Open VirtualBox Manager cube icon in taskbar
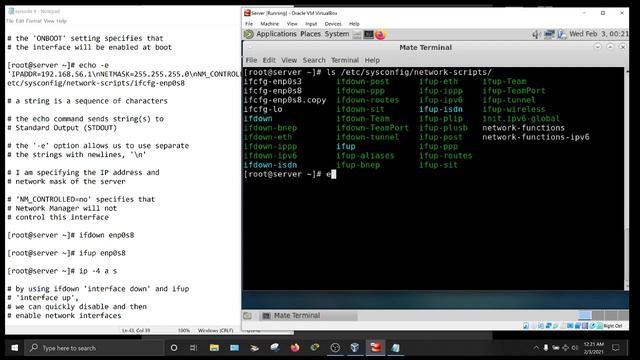The height and width of the screenshot is (360, 640). click(x=355, y=348)
